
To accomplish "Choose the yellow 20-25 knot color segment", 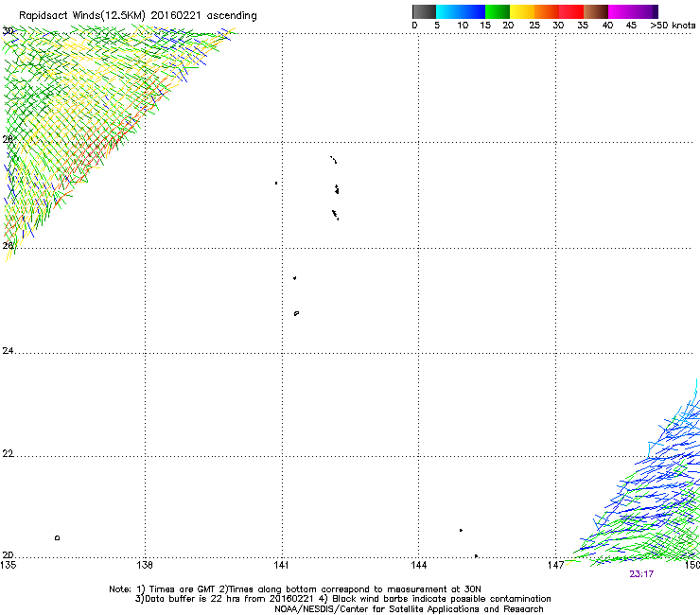I will (522, 11).
